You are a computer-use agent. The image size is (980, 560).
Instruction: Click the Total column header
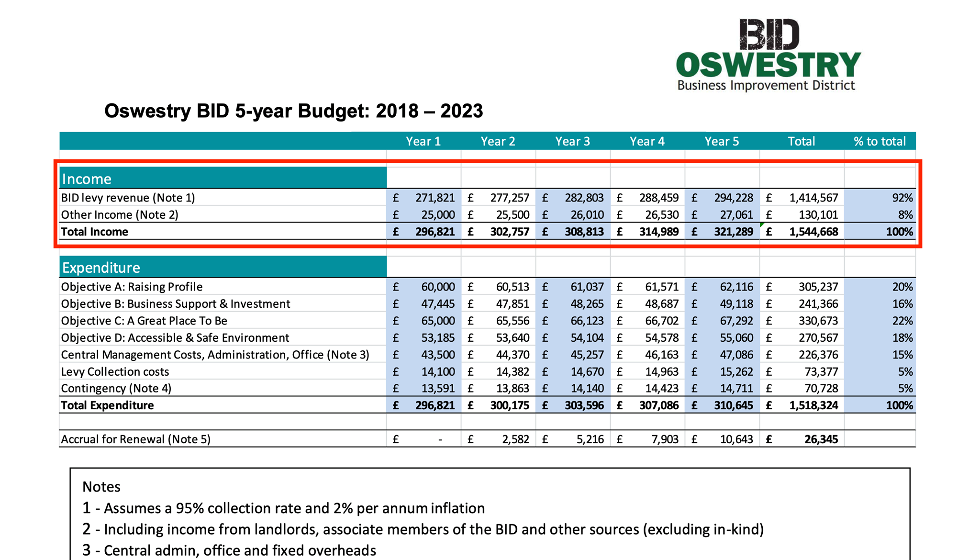801,141
